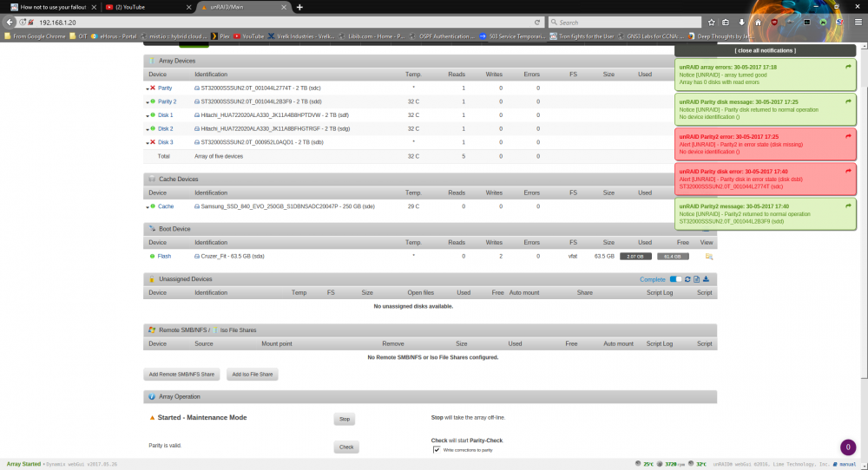Image resolution: width=868 pixels, height=470 pixels.
Task: Toggle the 'Write corrections to parity' checkbox
Action: tap(437, 449)
